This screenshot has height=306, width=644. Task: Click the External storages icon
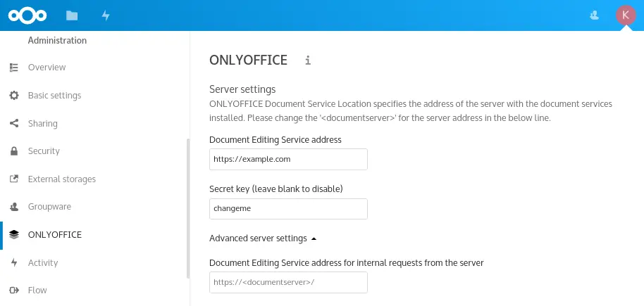[x=14, y=179]
